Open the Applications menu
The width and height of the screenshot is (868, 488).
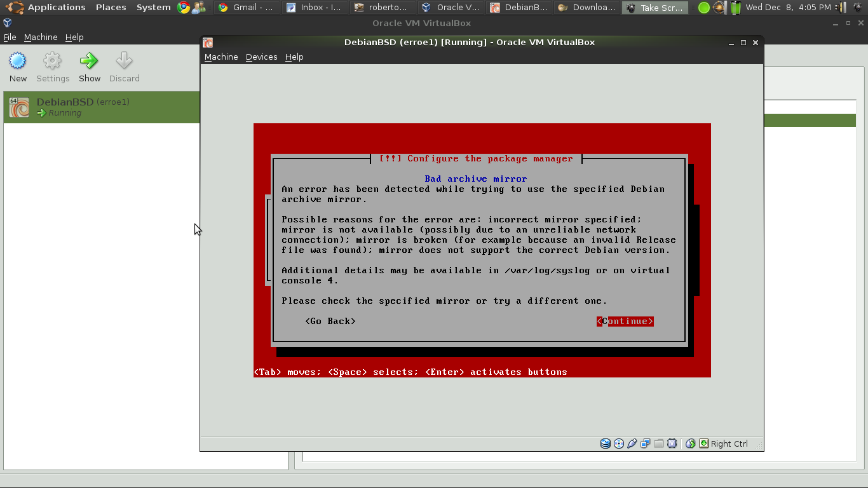(x=57, y=8)
